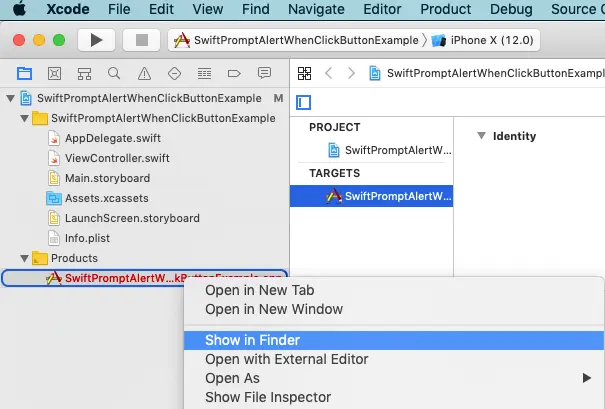Collapse the Products folder triangle
Viewport: 605px width, 409px height.
[24, 258]
